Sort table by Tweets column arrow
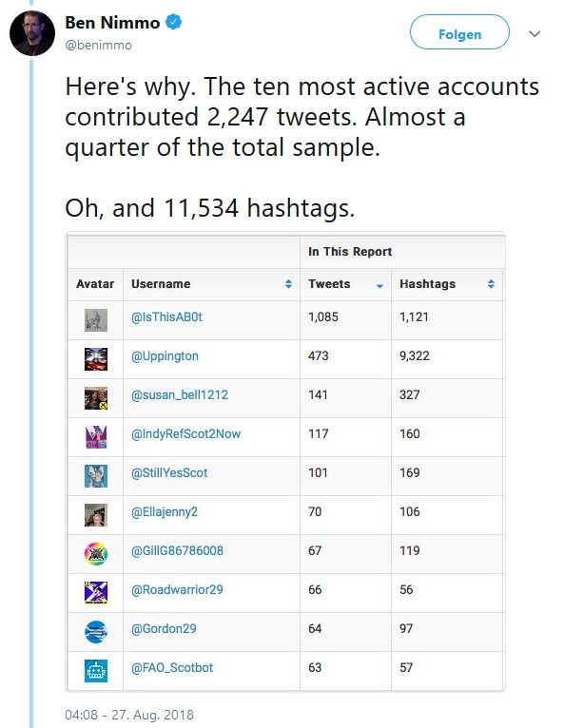Image resolution: width=564 pixels, height=728 pixels. coord(379,286)
